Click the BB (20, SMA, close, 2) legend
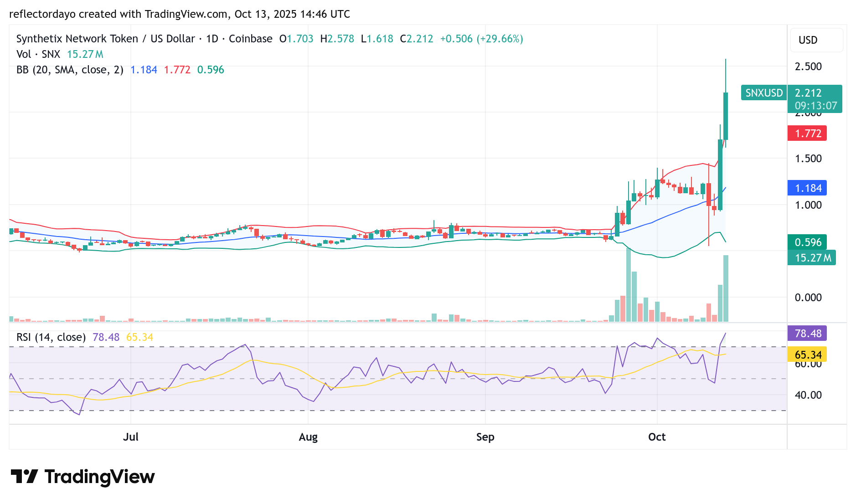This screenshot has height=504, width=856. pyautogui.click(x=70, y=70)
